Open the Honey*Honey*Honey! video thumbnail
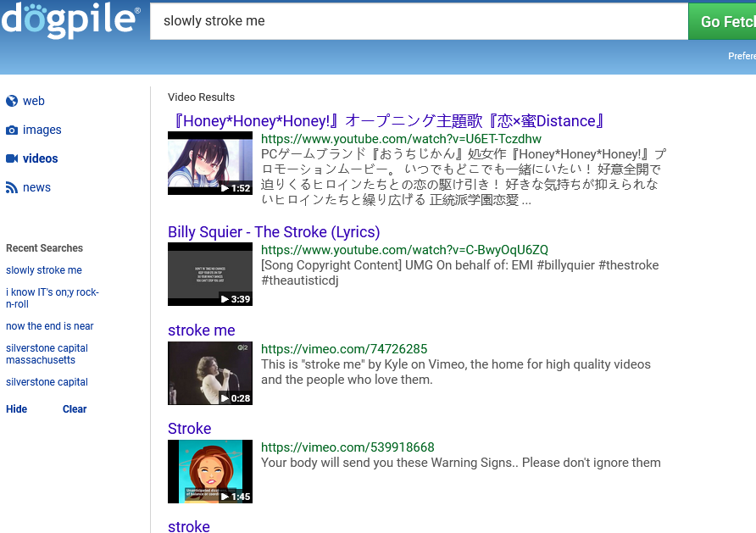Viewport: 756px width, 533px height. pos(210,163)
